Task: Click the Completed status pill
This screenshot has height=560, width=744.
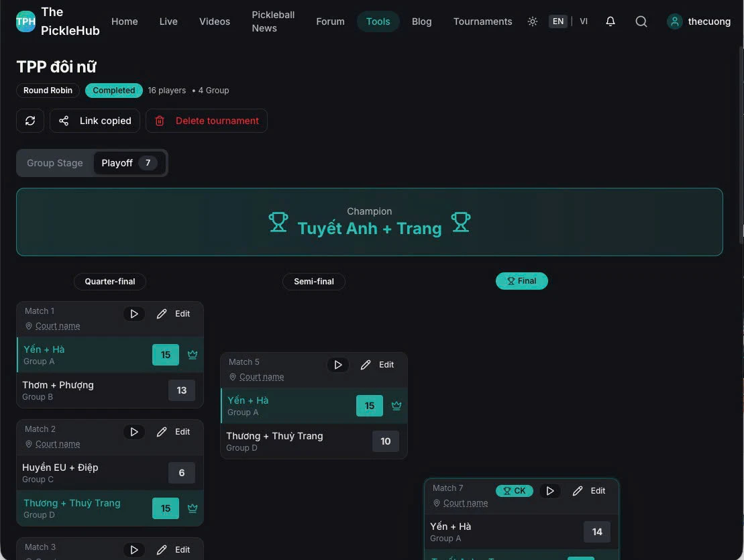Action: pos(113,90)
